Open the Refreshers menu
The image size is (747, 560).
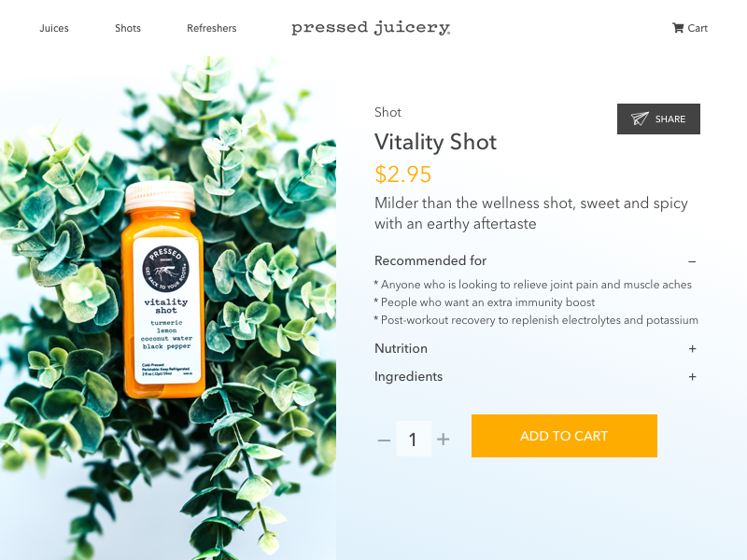coord(212,28)
